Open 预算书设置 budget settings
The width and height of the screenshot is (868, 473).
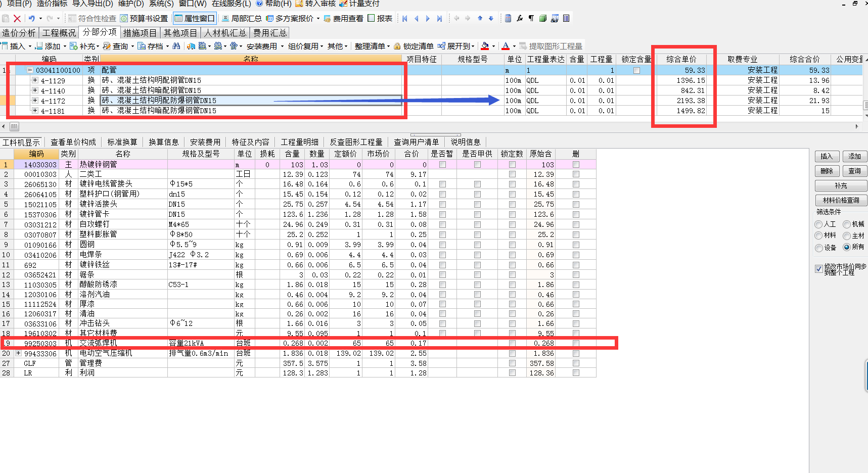[x=144, y=18]
